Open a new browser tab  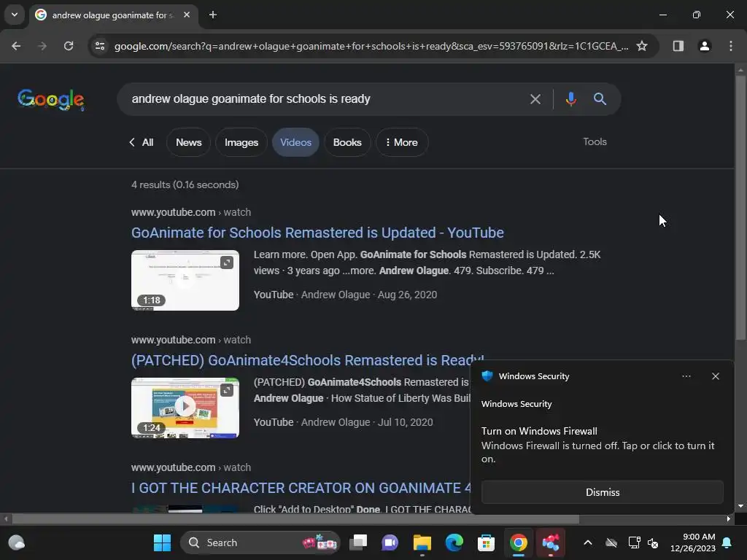(x=213, y=15)
